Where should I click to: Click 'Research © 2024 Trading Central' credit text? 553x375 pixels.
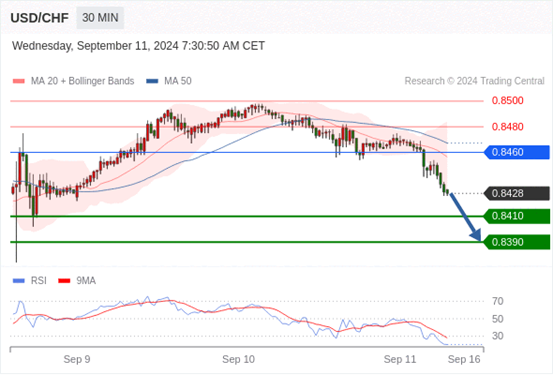(x=474, y=81)
